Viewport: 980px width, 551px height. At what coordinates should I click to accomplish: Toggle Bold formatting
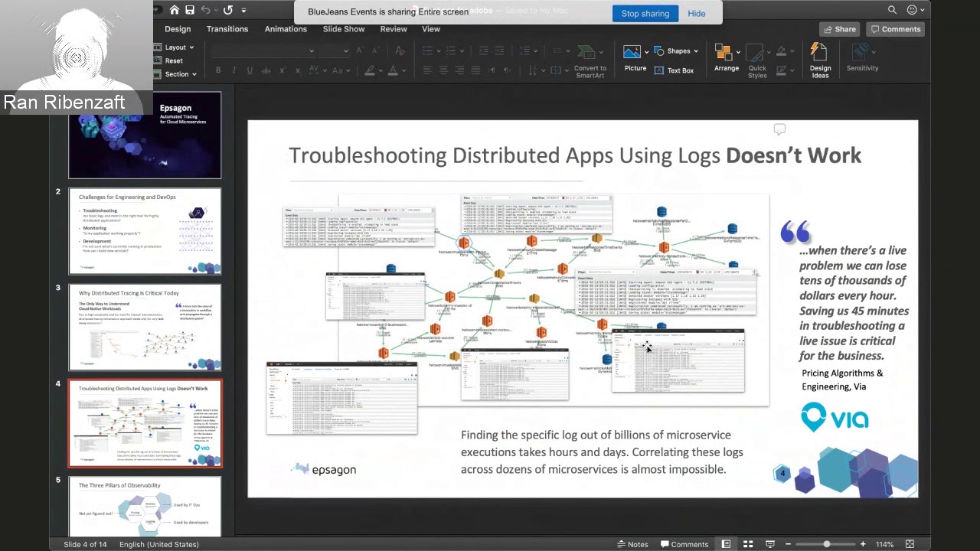(218, 70)
